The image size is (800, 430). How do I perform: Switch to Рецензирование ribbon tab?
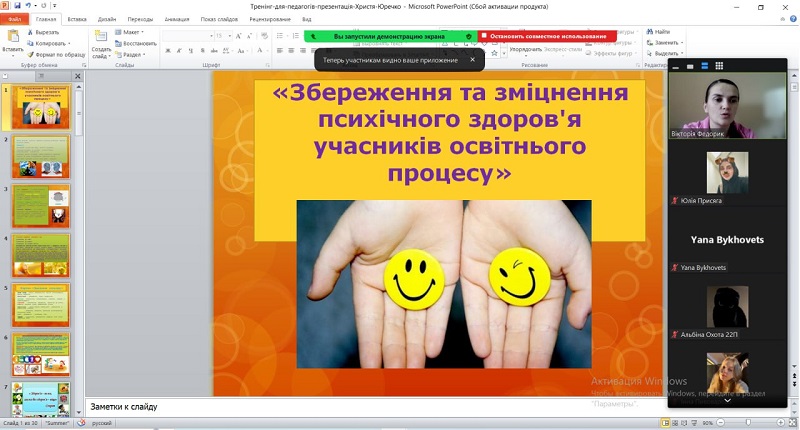click(x=270, y=19)
